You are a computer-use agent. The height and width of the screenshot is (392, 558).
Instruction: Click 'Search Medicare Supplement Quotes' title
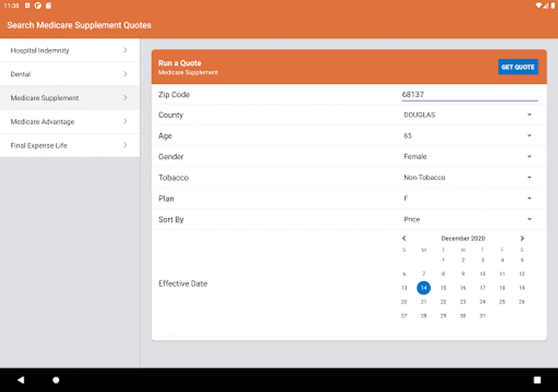point(79,25)
